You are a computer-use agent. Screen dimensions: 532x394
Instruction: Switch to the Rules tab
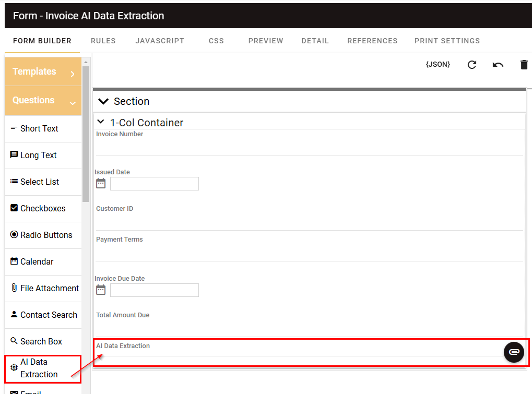(103, 41)
